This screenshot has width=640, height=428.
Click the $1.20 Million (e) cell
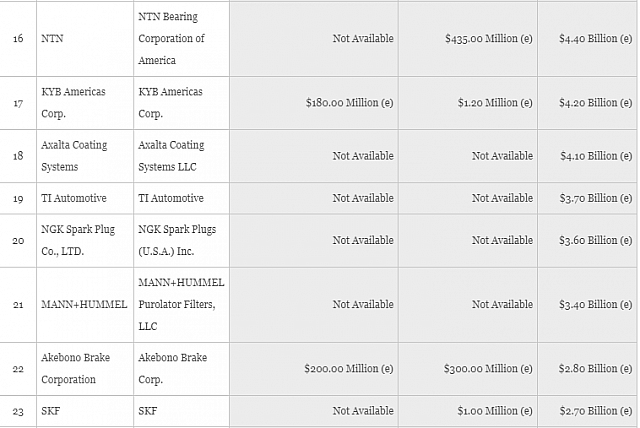[x=468, y=103]
